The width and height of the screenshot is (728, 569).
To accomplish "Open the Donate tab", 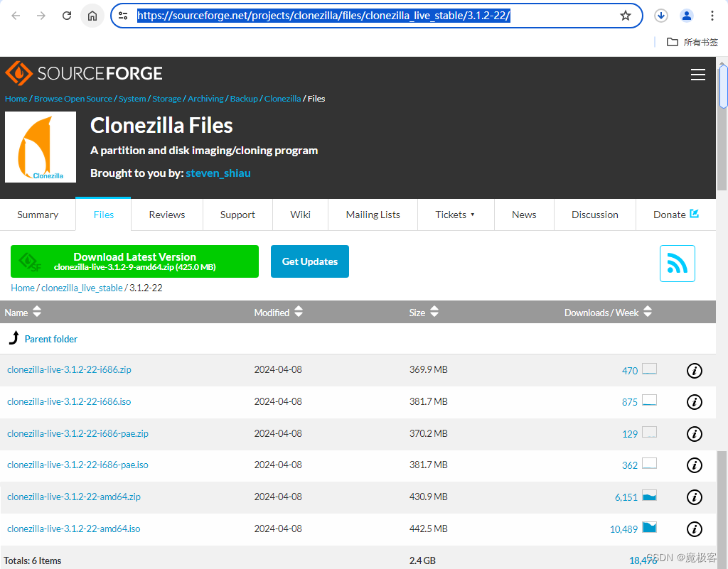I will pos(675,215).
